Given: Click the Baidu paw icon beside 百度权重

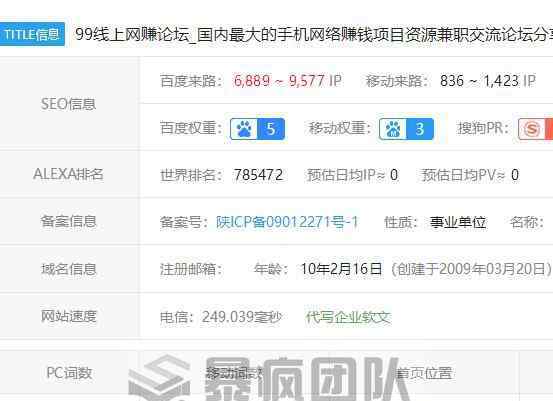Looking at the screenshot, I should pyautogui.click(x=244, y=129).
